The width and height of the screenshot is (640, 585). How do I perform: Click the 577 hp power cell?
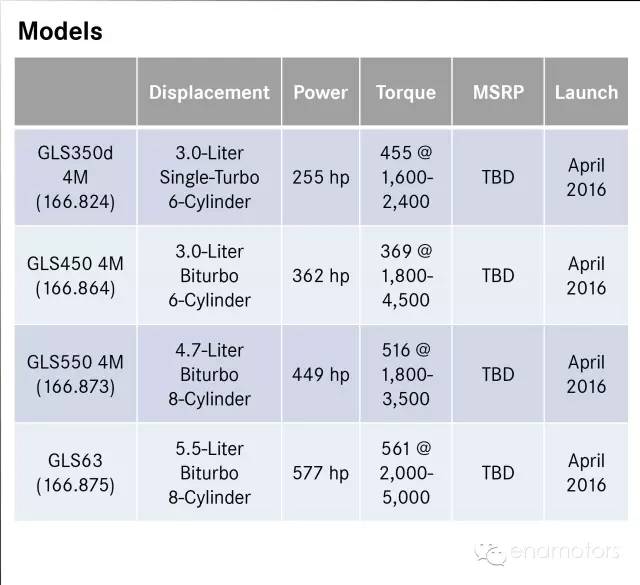tap(320, 472)
